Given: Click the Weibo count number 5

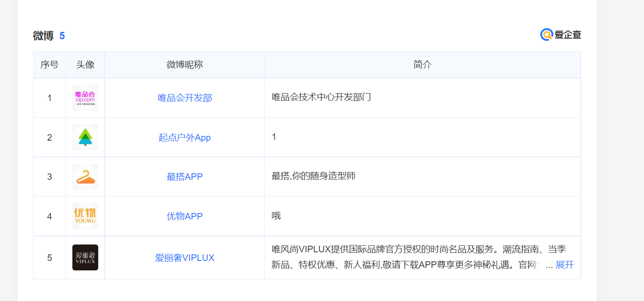Looking at the screenshot, I should coord(62,36).
